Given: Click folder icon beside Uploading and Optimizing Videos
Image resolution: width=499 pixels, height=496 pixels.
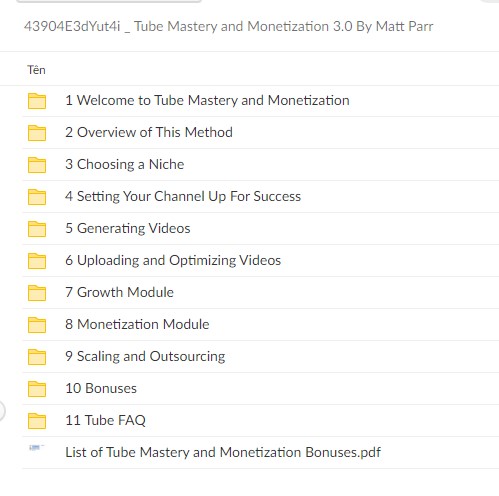Looking at the screenshot, I should click(x=37, y=261).
